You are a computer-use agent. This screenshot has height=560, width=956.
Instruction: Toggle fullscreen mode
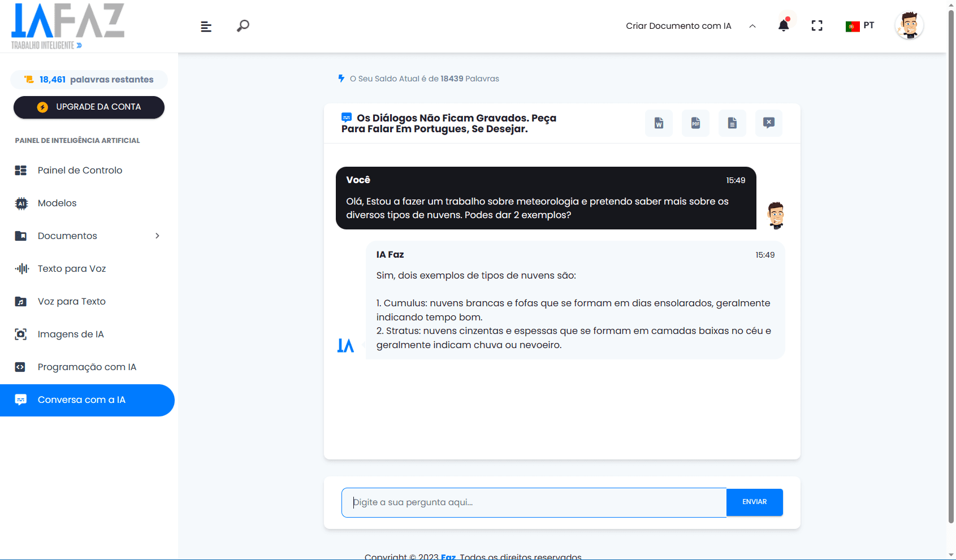pos(817,25)
